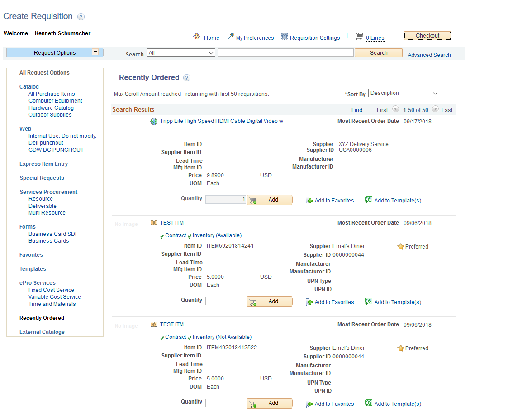The height and width of the screenshot is (418, 532).
Task: Click help icon next to Create Requisition
Action: coord(81,17)
